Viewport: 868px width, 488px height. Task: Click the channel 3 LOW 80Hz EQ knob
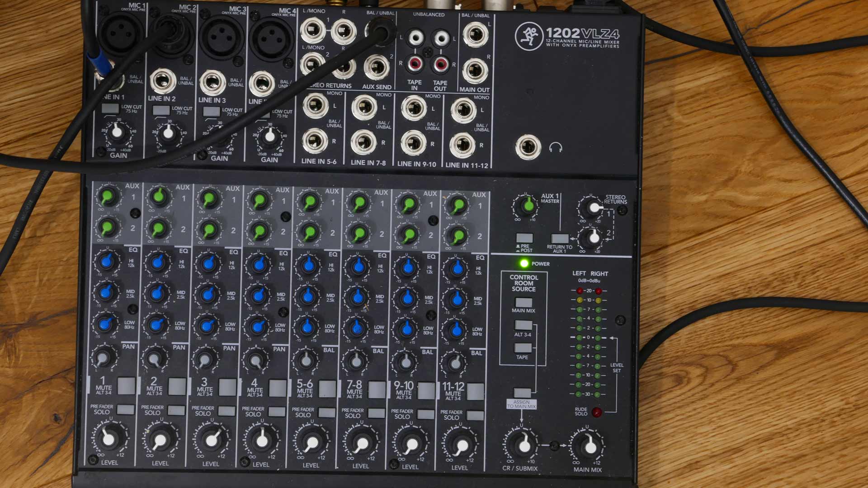(207, 325)
